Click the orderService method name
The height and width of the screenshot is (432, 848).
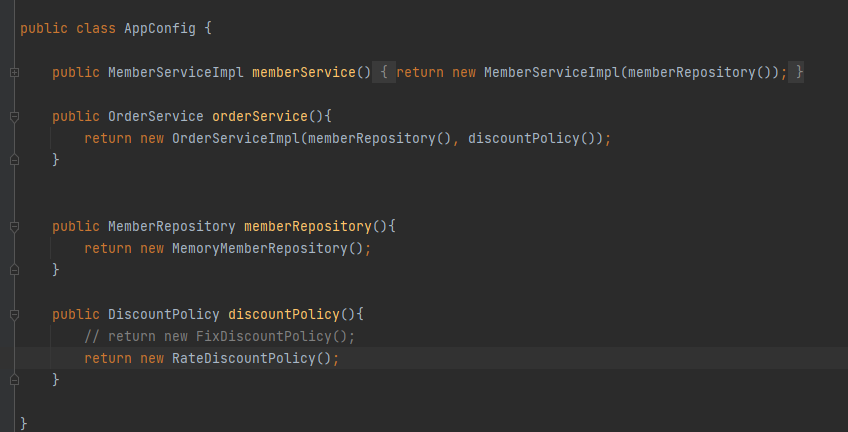pos(260,116)
